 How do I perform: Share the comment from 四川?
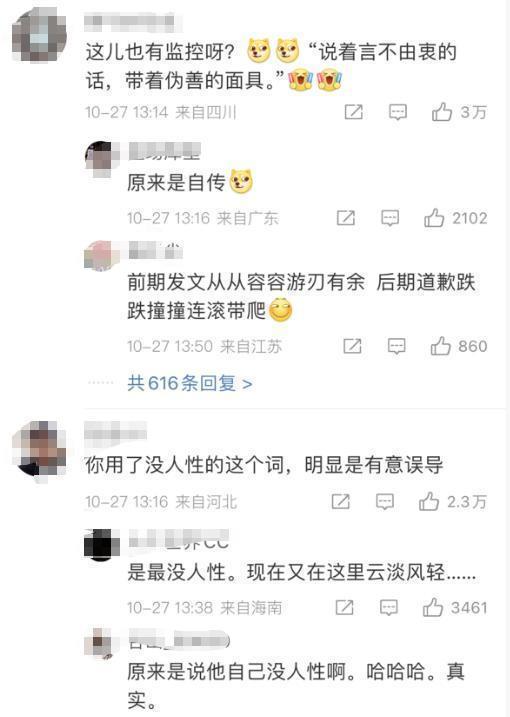point(354,112)
